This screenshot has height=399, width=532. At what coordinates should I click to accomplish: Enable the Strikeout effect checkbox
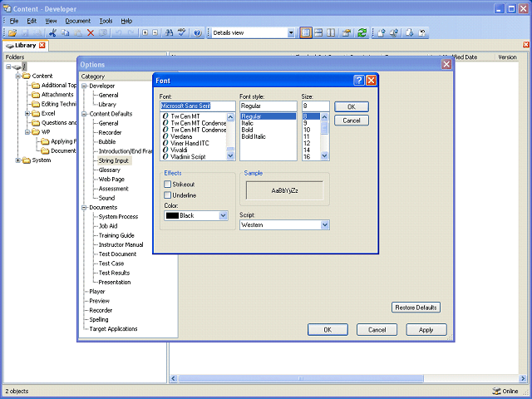167,185
